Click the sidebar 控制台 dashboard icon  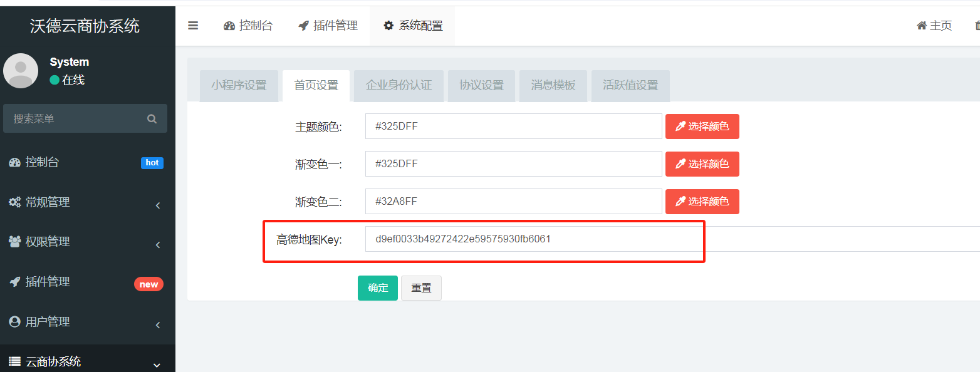click(x=14, y=162)
